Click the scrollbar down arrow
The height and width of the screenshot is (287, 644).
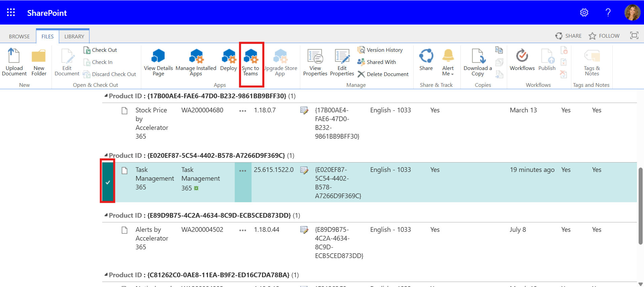[640, 284]
